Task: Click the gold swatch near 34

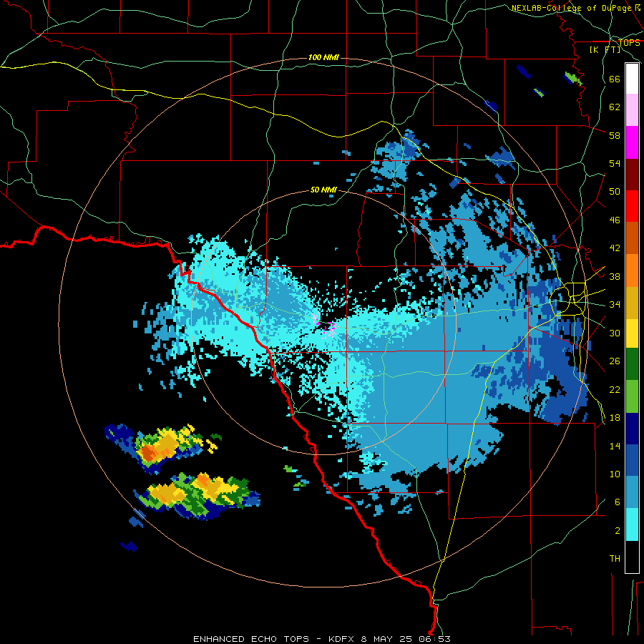Action: 632,303
